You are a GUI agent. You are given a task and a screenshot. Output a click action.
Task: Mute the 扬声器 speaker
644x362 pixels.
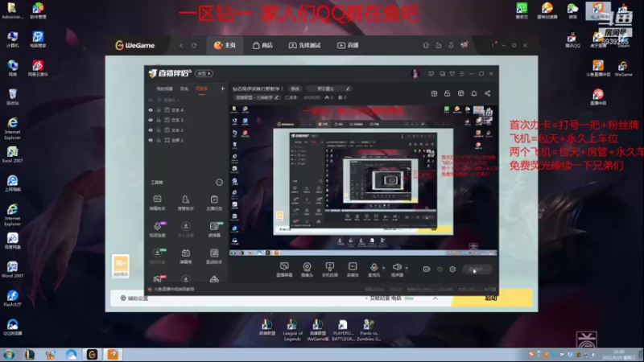point(397,269)
